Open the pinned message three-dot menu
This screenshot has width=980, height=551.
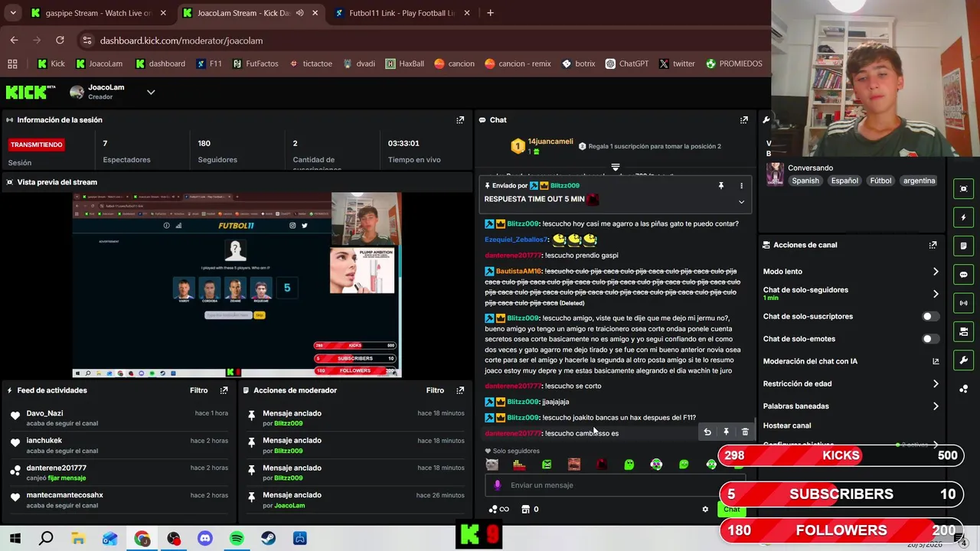click(741, 186)
